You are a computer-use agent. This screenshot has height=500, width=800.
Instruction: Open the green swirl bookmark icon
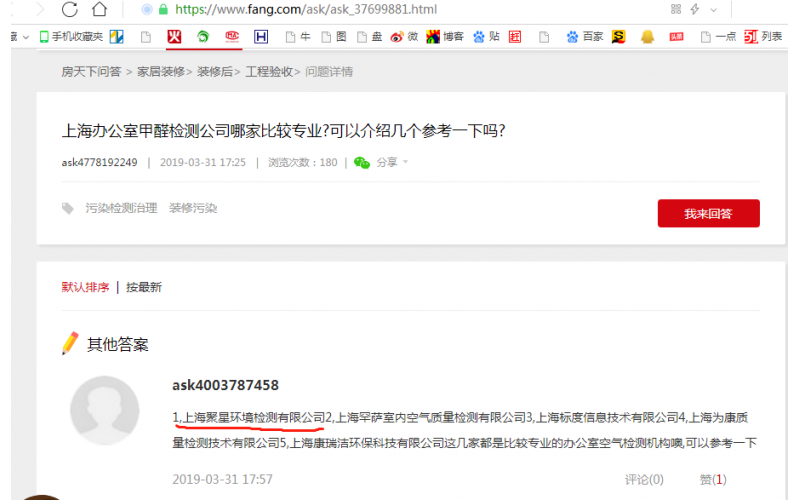tap(203, 37)
